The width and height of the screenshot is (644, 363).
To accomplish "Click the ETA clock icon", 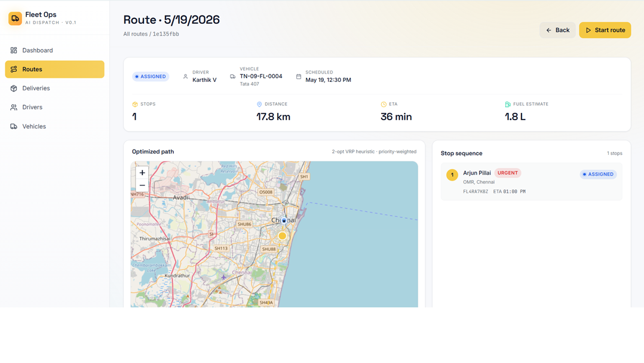I will coord(384,105).
